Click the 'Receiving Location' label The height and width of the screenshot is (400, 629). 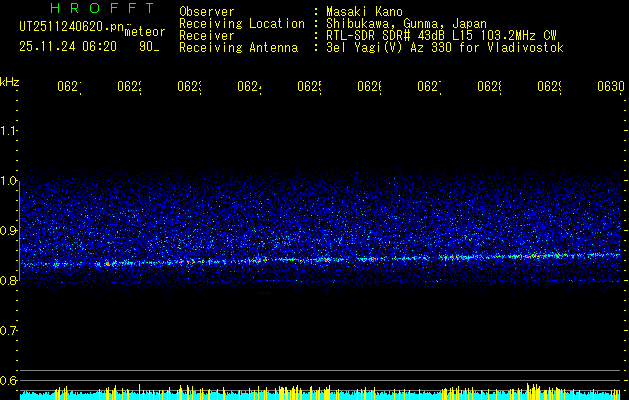242,24
